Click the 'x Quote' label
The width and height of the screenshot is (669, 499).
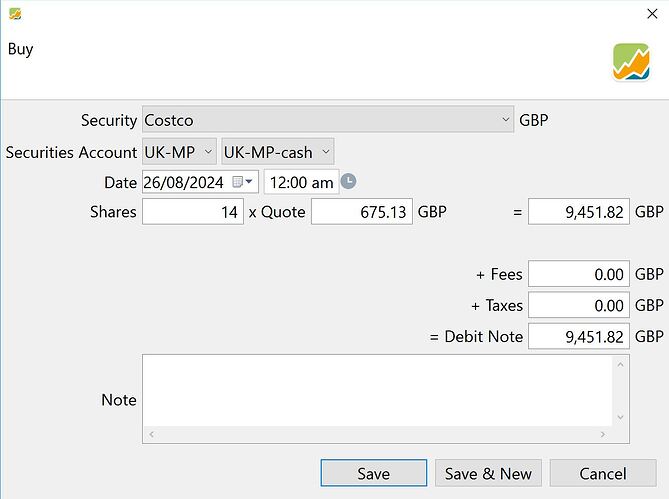(277, 212)
